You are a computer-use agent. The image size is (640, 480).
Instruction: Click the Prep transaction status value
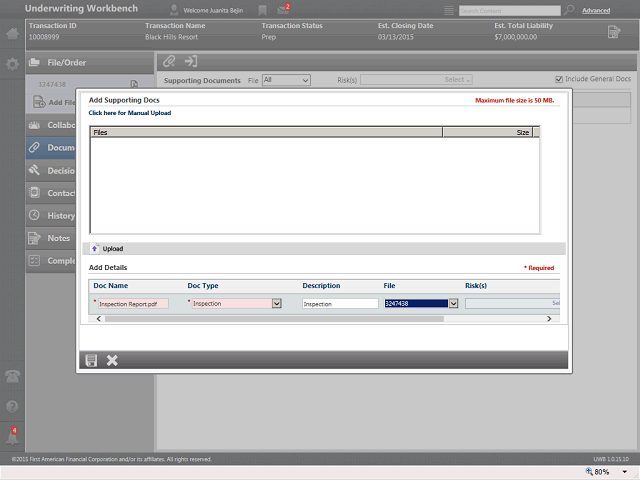click(x=269, y=37)
